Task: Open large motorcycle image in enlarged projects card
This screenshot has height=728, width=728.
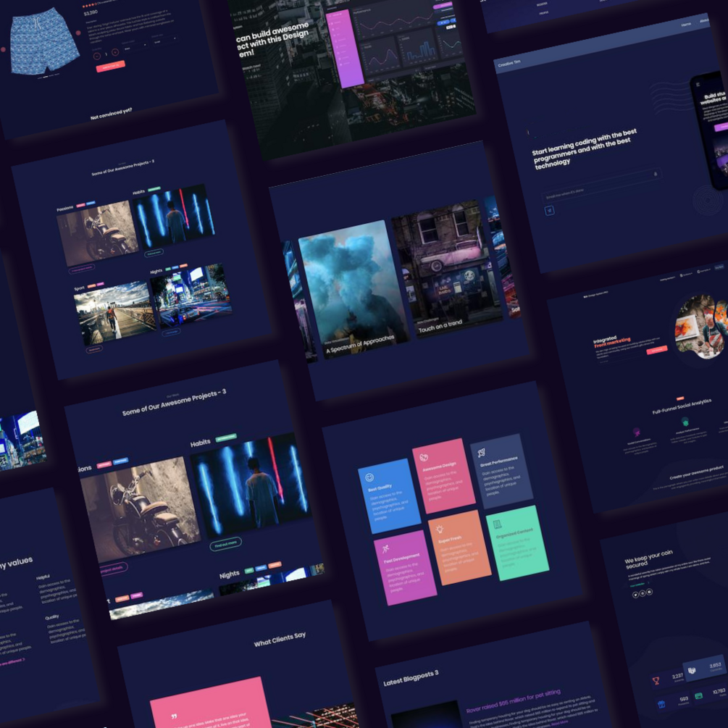Action: pos(141,509)
